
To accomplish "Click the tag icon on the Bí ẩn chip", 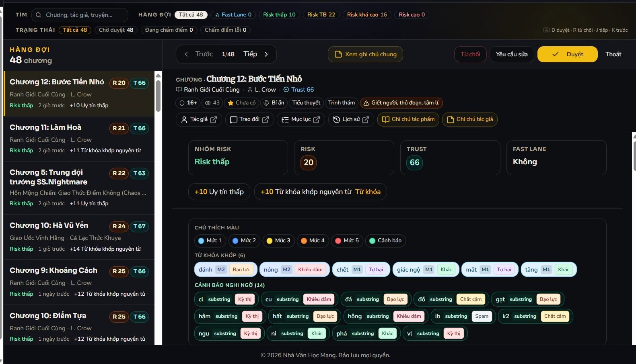I will tap(266, 103).
